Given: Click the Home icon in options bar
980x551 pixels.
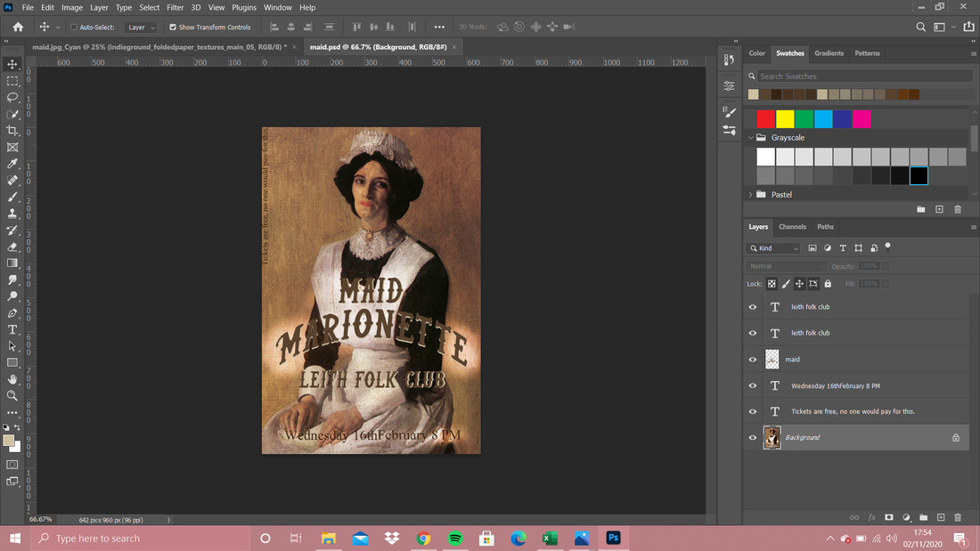Looking at the screenshot, I should (18, 27).
